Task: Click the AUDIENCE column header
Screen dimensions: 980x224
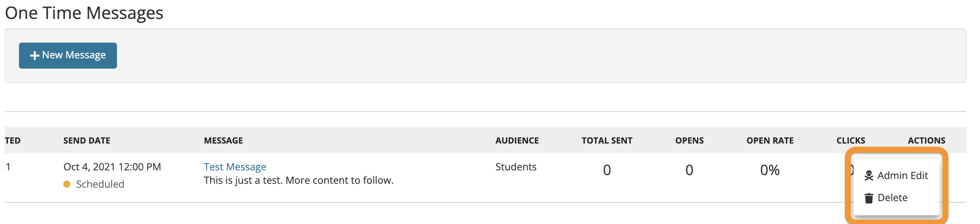Action: [517, 140]
